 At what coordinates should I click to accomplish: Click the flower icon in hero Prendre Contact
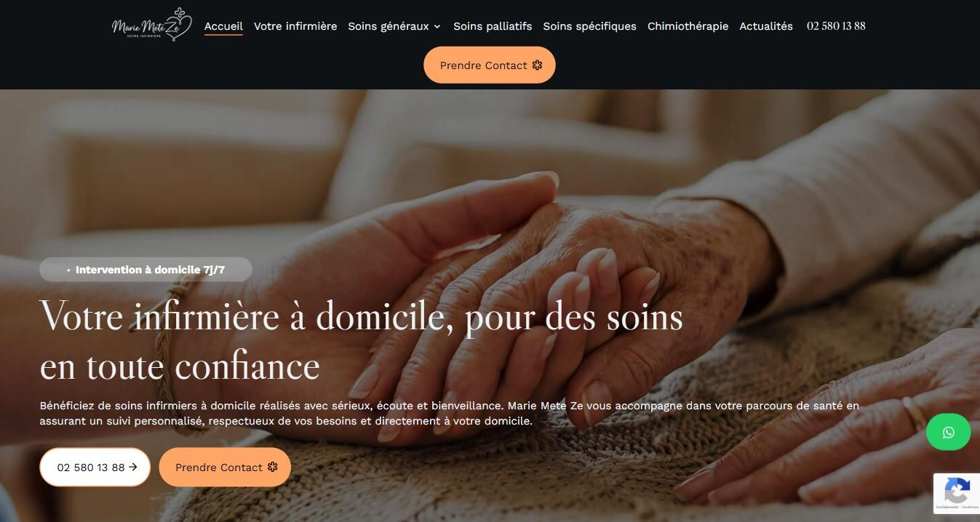tap(272, 467)
